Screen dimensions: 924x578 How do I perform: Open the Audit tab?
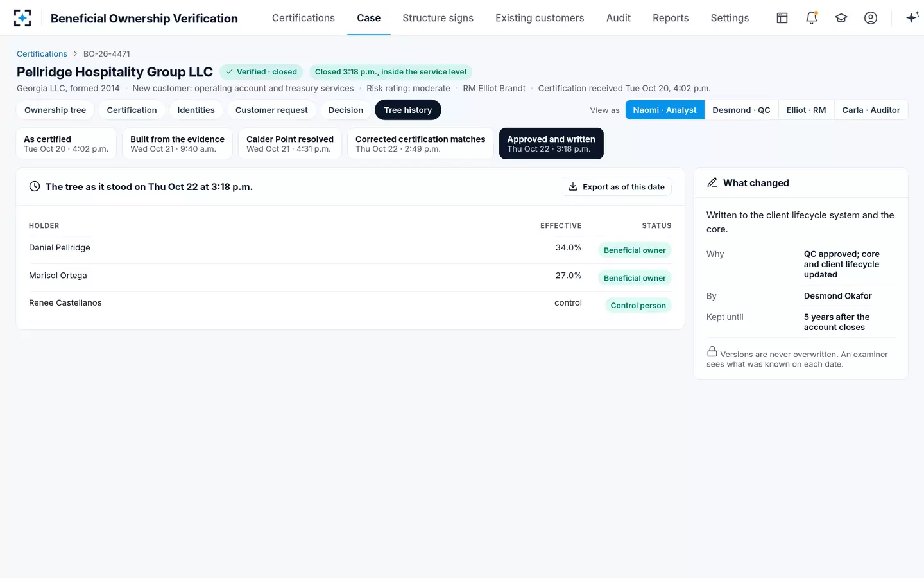(619, 18)
